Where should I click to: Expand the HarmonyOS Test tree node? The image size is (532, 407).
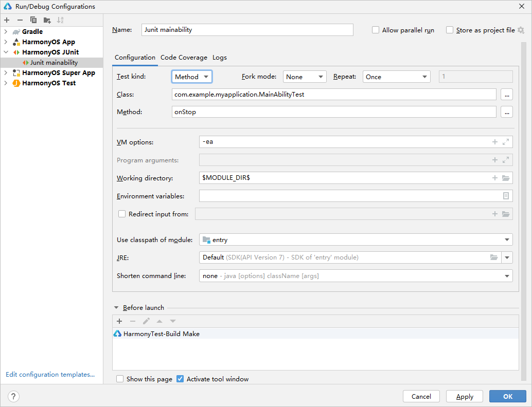6,83
